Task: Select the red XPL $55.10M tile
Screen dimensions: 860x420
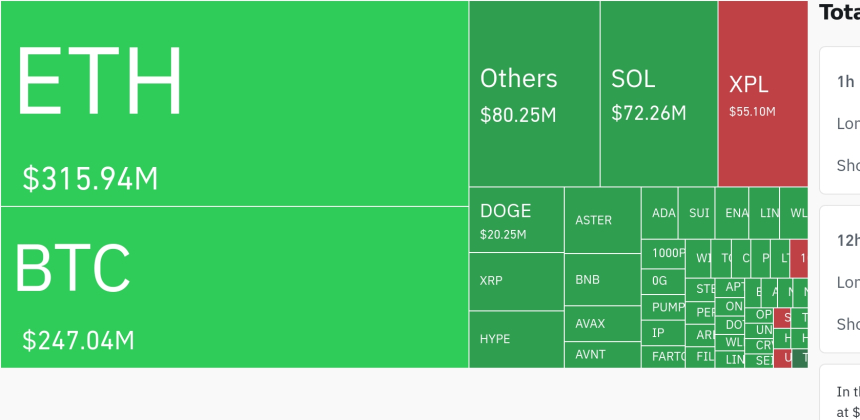Action: tap(762, 93)
